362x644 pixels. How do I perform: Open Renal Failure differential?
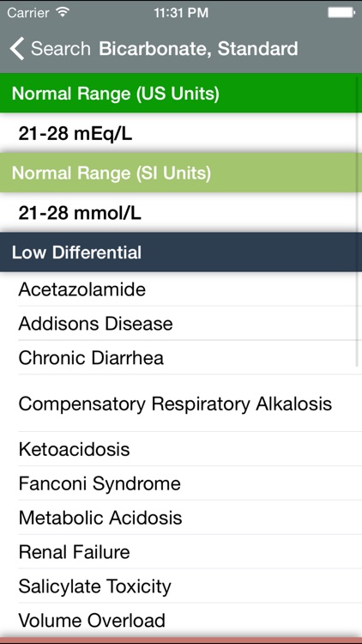181,551
